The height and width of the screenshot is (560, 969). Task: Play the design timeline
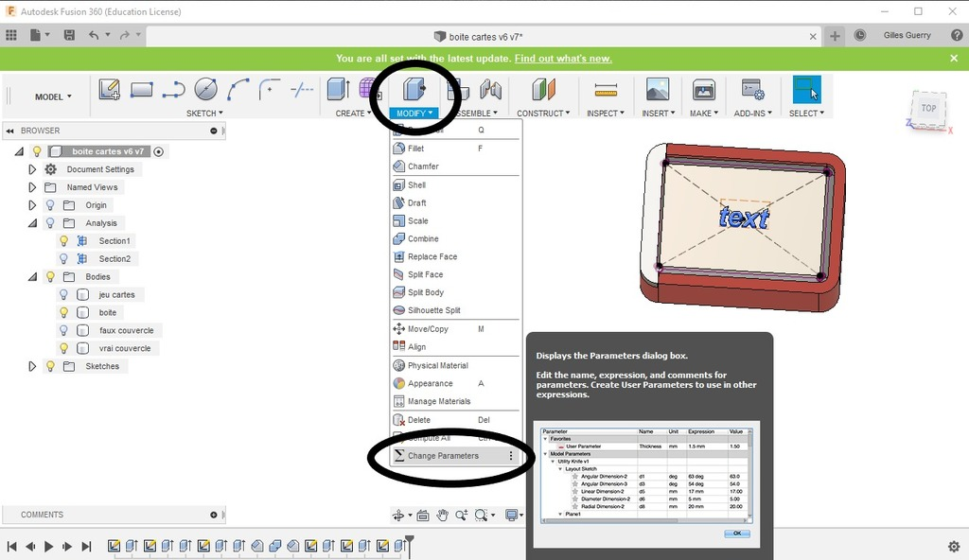pyautogui.click(x=49, y=547)
